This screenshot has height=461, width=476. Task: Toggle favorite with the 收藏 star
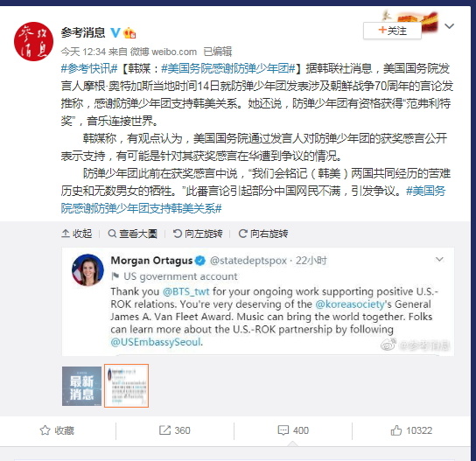(x=57, y=430)
